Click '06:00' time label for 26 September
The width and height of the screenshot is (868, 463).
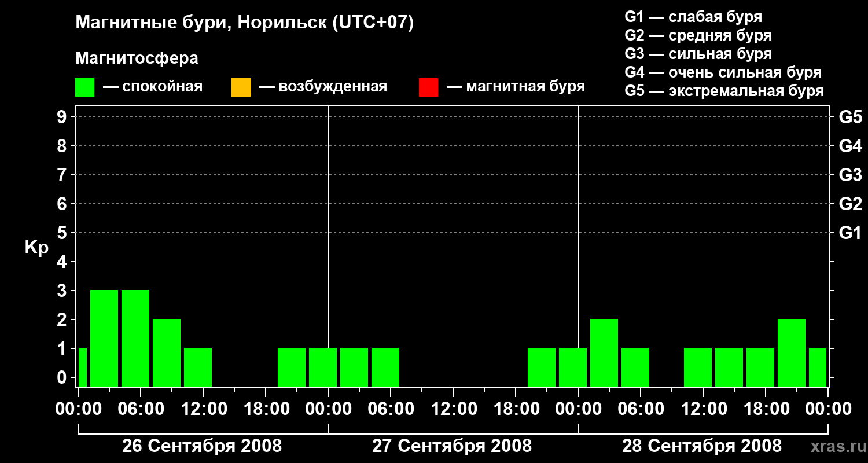coord(141,409)
